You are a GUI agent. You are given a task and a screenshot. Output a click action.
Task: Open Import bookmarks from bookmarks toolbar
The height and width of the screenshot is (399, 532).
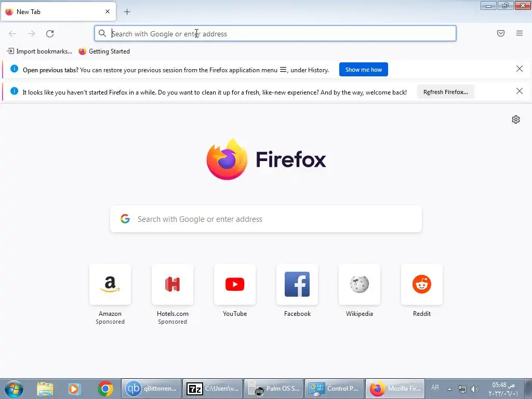tap(39, 51)
